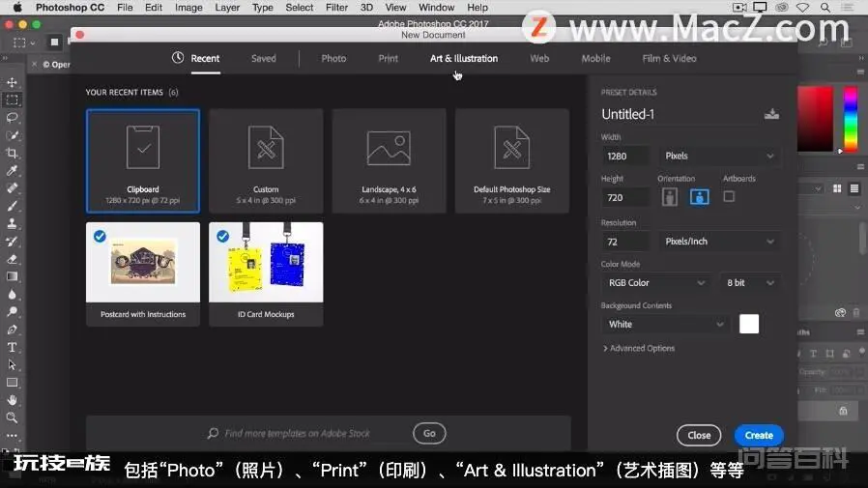Viewport: 868px width, 488px height.
Task: Select the Rectangular Marquee tool
Action: 12,100
